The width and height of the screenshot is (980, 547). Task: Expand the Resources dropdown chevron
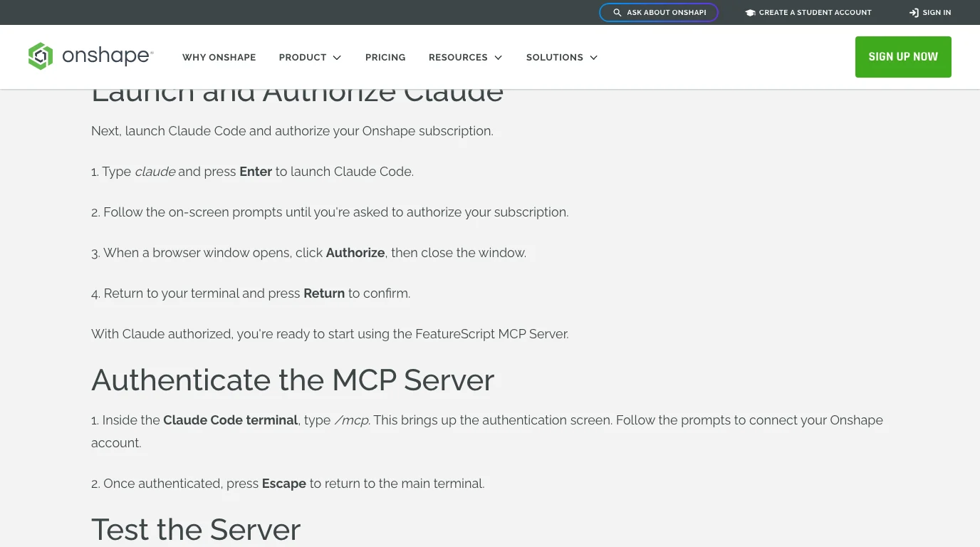tap(498, 58)
